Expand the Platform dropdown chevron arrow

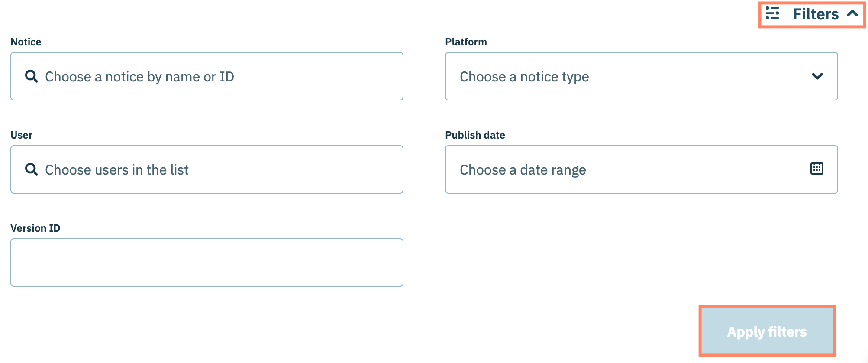coord(817,76)
